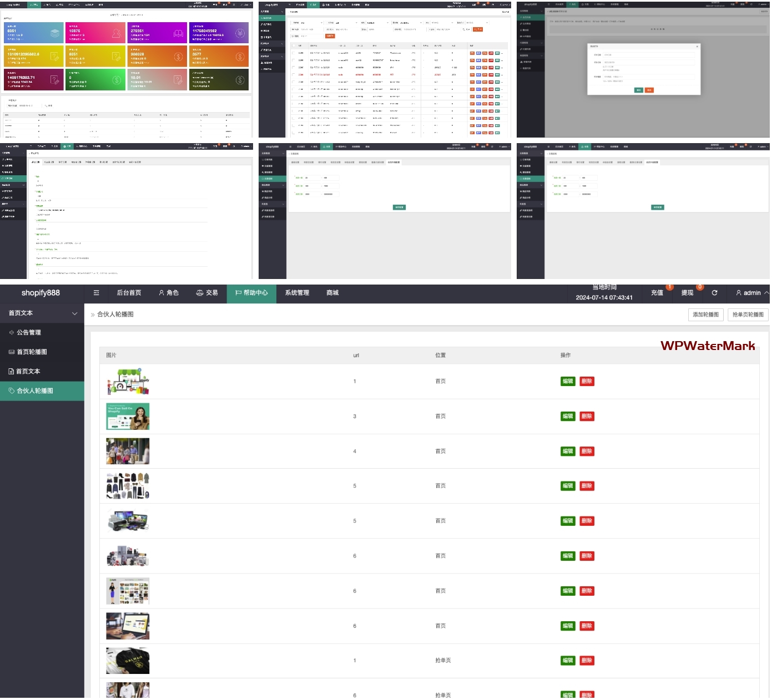Open the admin user dropdown
The image size is (772, 700).
[751, 293]
